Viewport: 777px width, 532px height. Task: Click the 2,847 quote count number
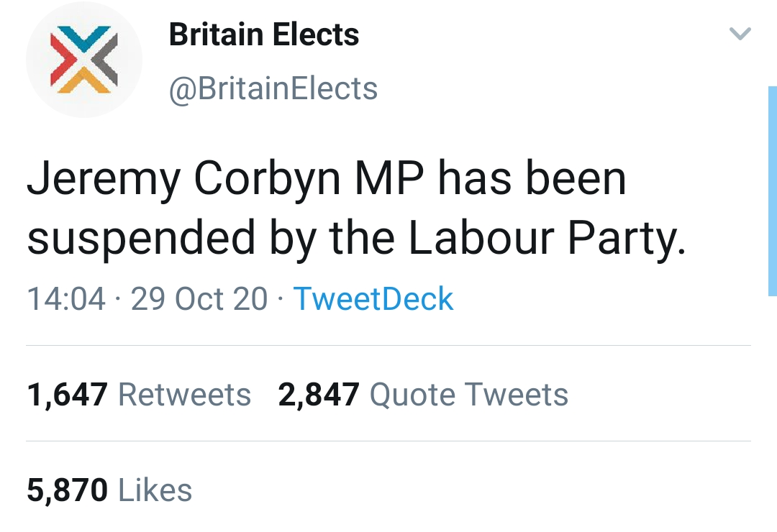pyautogui.click(x=319, y=395)
